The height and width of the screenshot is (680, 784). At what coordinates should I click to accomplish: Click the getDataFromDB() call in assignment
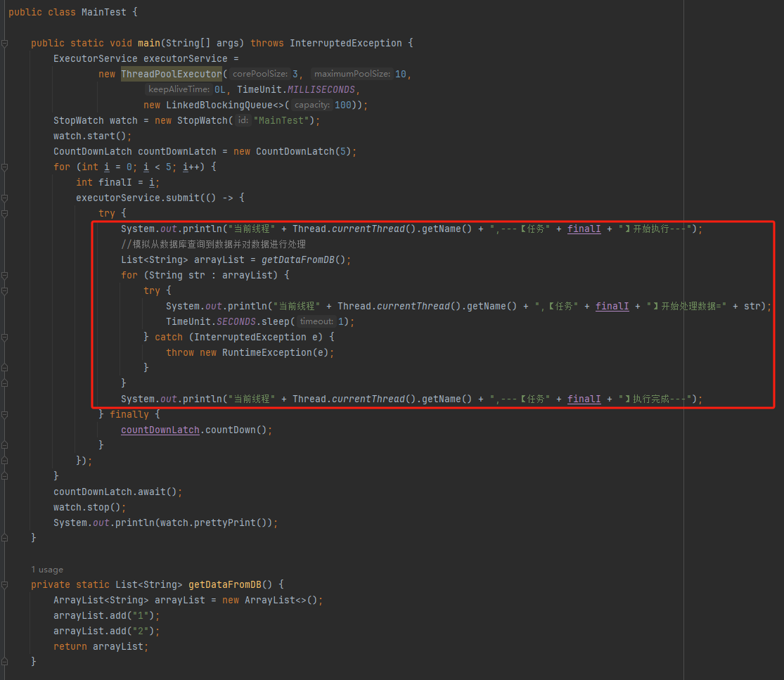click(302, 259)
